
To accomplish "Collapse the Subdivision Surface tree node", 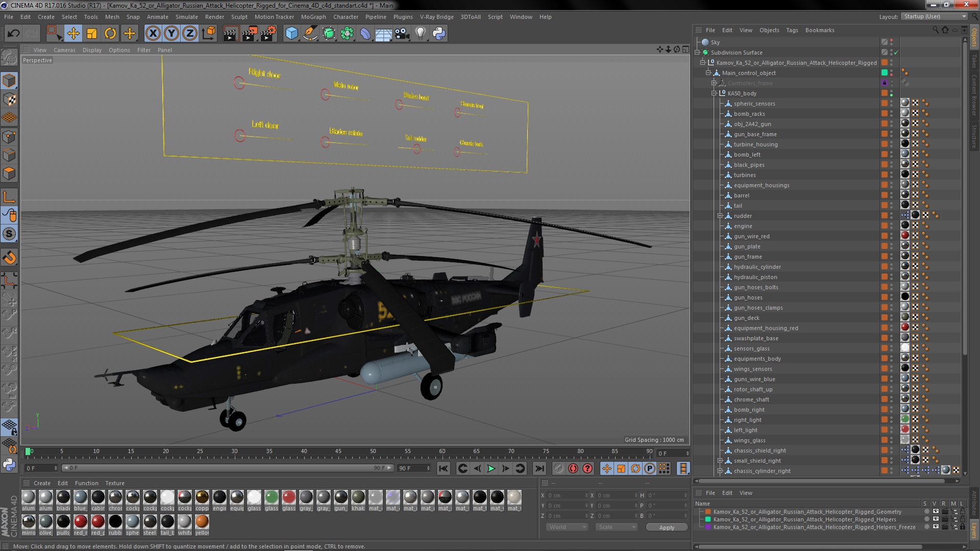I will [x=697, y=53].
